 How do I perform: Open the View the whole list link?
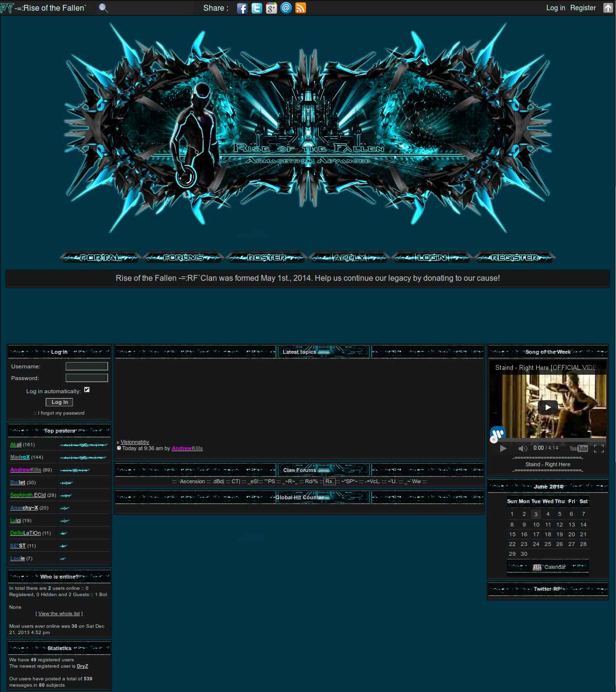pos(59,614)
